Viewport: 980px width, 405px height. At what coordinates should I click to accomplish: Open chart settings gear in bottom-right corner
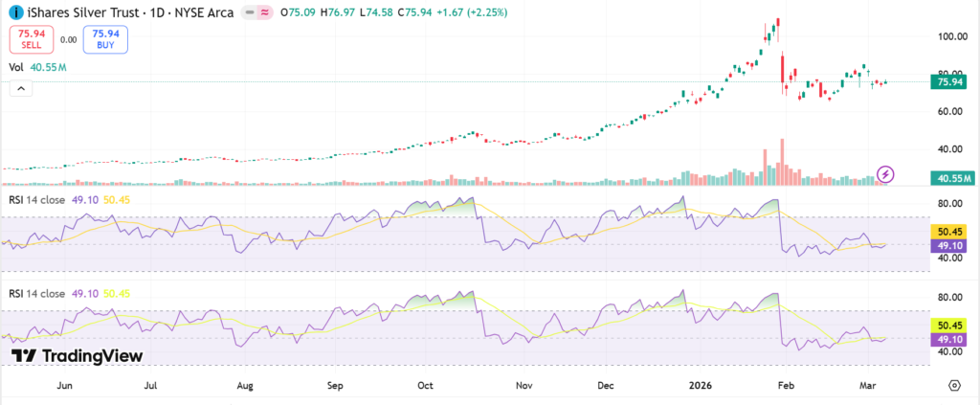(953, 385)
